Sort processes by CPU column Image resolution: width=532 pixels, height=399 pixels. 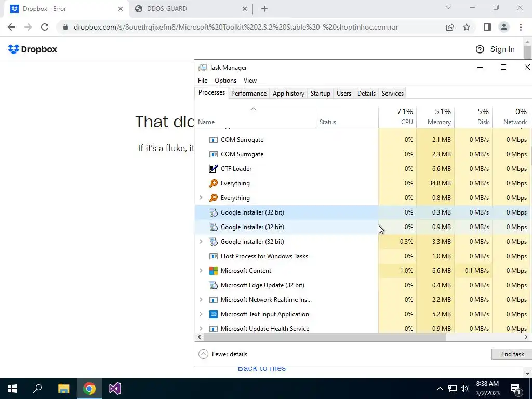tap(397, 117)
